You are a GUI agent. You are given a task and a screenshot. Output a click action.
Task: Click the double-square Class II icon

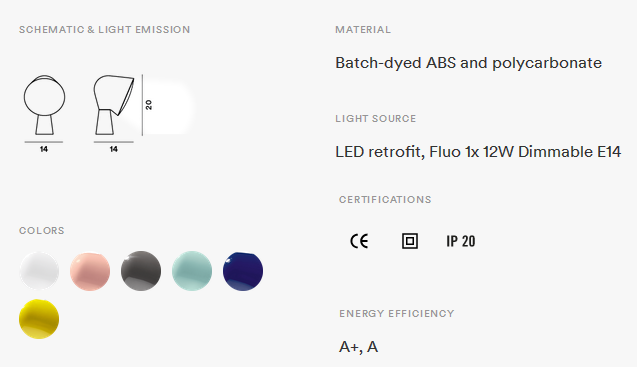tap(410, 241)
